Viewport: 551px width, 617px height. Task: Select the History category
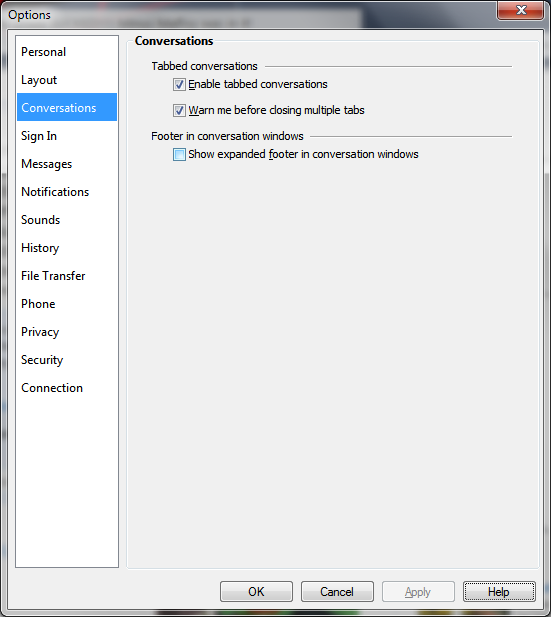click(67, 248)
